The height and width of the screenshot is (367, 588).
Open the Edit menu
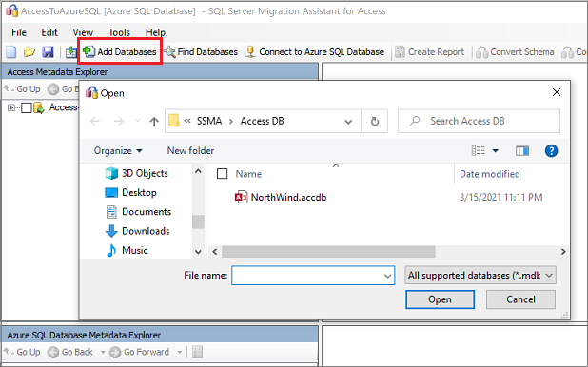coord(49,32)
